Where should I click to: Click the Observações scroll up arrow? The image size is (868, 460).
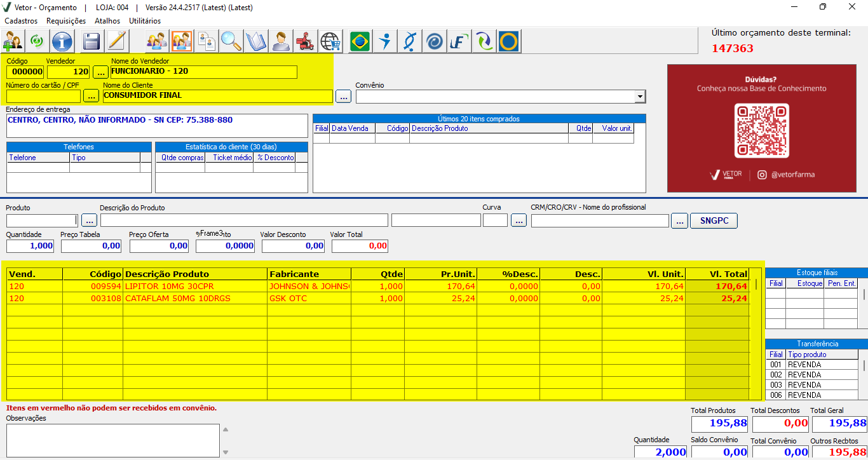click(x=224, y=430)
